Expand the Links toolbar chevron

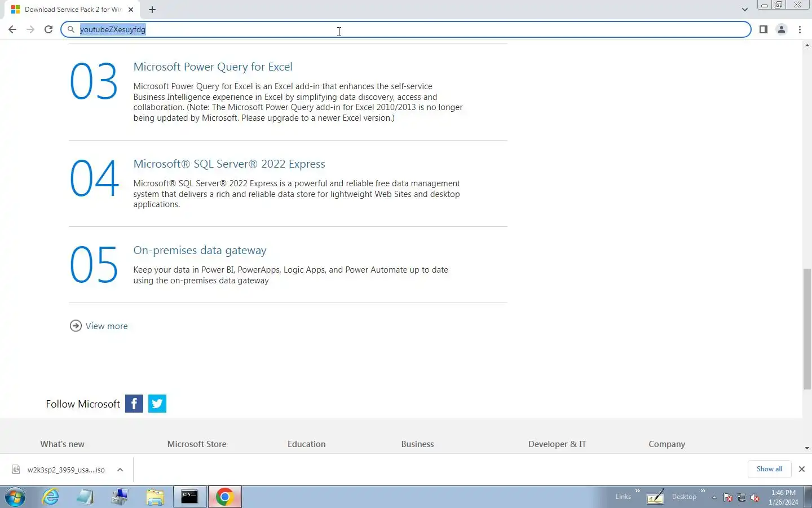pos(638,491)
